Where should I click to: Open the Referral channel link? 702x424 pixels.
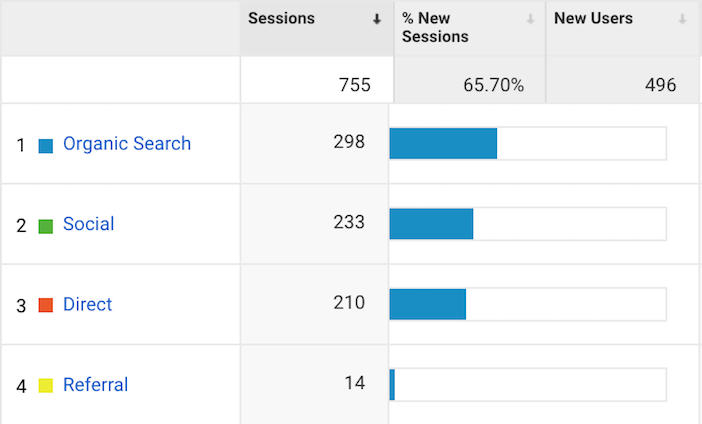(95, 385)
